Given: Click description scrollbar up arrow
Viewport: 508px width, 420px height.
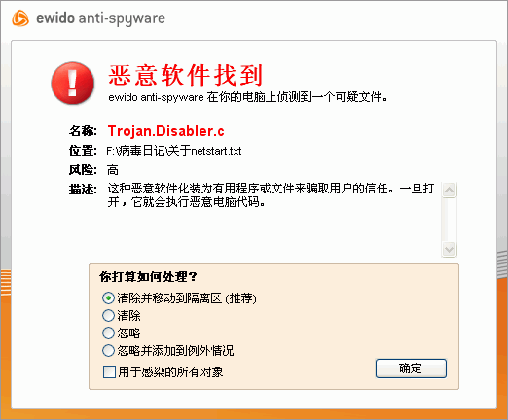Looking at the screenshot, I should click(x=450, y=191).
